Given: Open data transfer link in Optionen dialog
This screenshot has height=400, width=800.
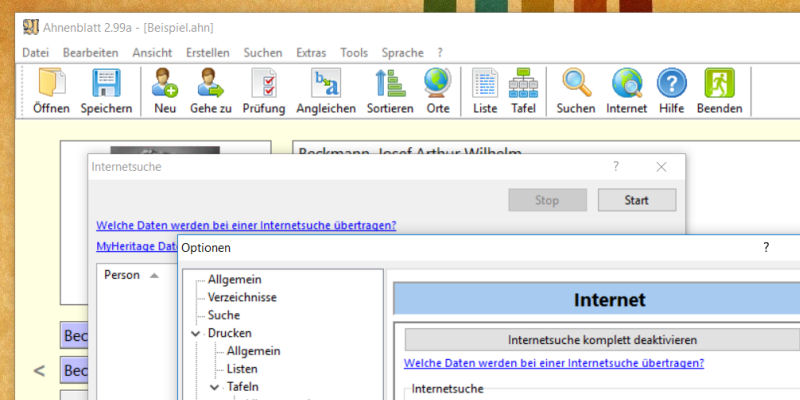Looking at the screenshot, I should click(554, 363).
